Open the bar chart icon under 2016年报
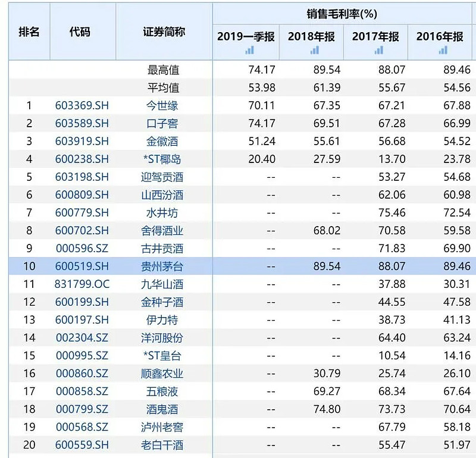476x458 pixels. point(443,50)
